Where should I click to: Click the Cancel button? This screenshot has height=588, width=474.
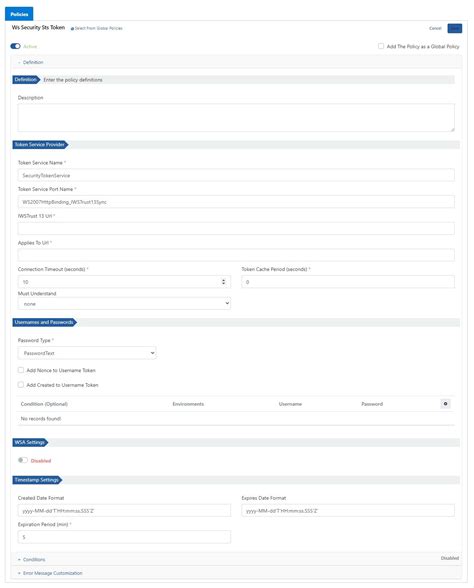click(435, 28)
